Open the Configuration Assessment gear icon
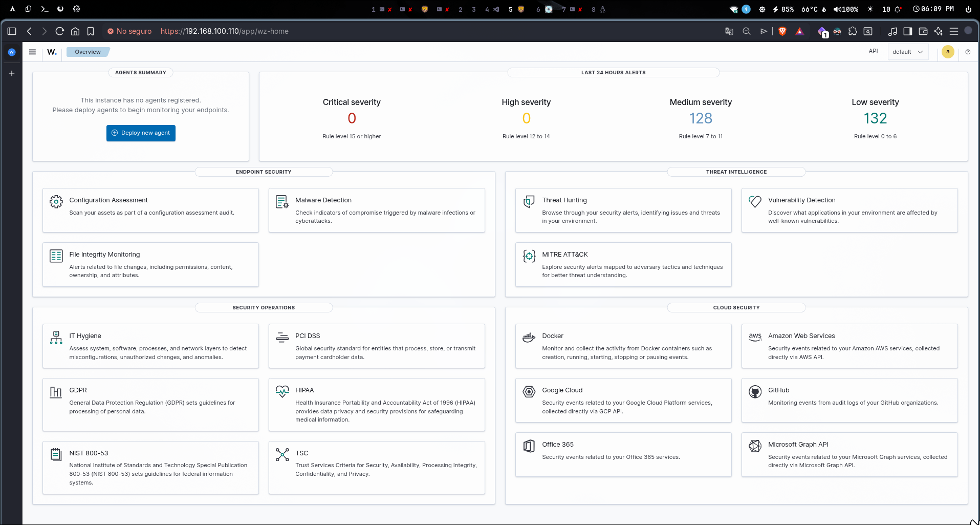Screen dimensions: 980x525 (56, 202)
